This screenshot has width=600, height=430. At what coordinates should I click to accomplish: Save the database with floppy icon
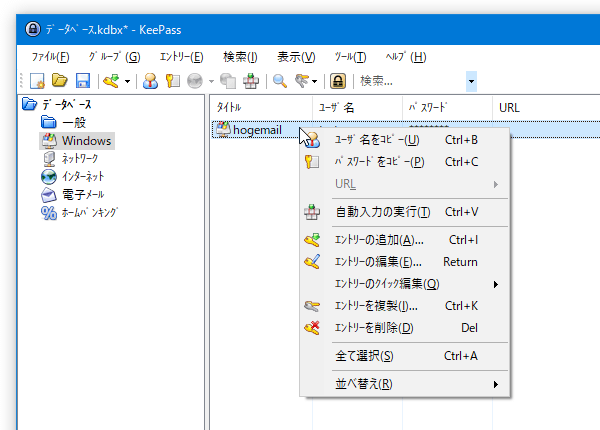coord(83,81)
